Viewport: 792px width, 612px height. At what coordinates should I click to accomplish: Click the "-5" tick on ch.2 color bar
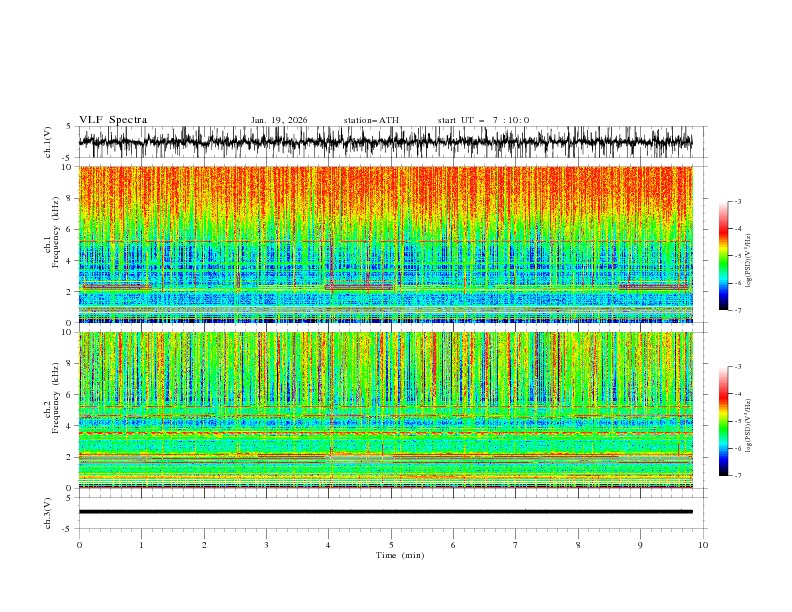738,421
